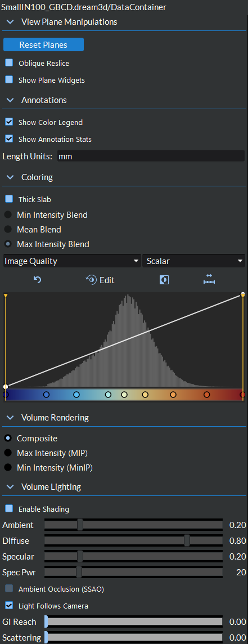This screenshot has width=248, height=644.
Task: Click the rescale range arrows icon
Action: (209, 279)
